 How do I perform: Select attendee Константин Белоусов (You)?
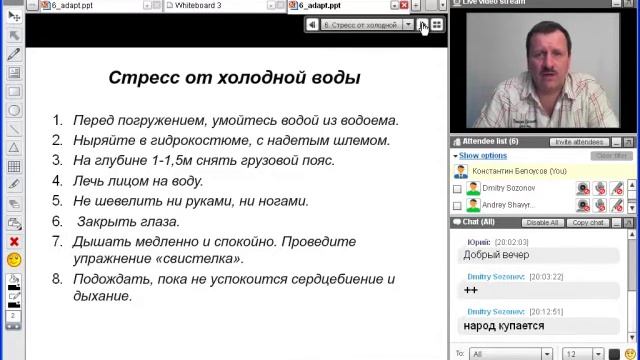542,171
